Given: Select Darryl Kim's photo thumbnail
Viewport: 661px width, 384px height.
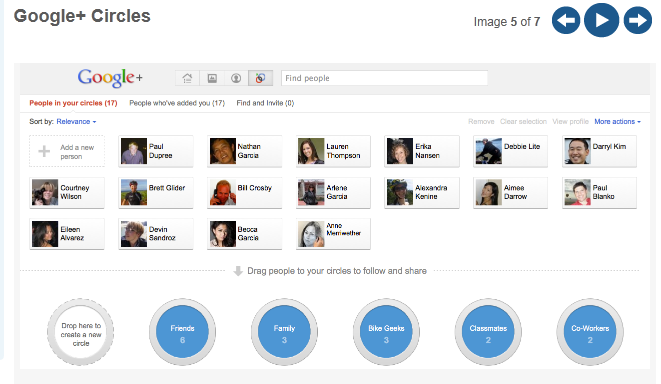Looking at the screenshot, I should (578, 151).
